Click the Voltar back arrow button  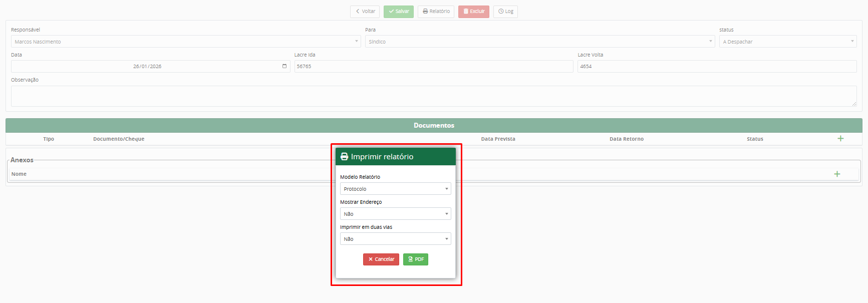pyautogui.click(x=365, y=12)
